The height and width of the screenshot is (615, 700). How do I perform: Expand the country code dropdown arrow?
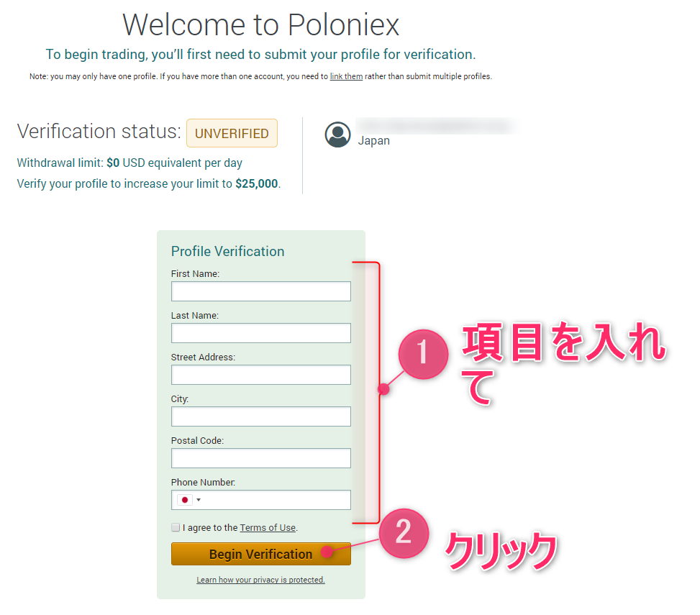[199, 500]
